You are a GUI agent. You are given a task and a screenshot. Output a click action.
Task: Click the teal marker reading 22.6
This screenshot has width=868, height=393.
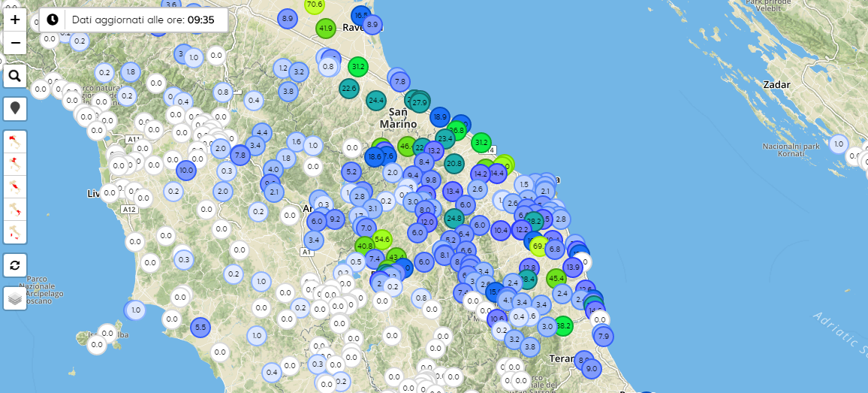pyautogui.click(x=348, y=88)
